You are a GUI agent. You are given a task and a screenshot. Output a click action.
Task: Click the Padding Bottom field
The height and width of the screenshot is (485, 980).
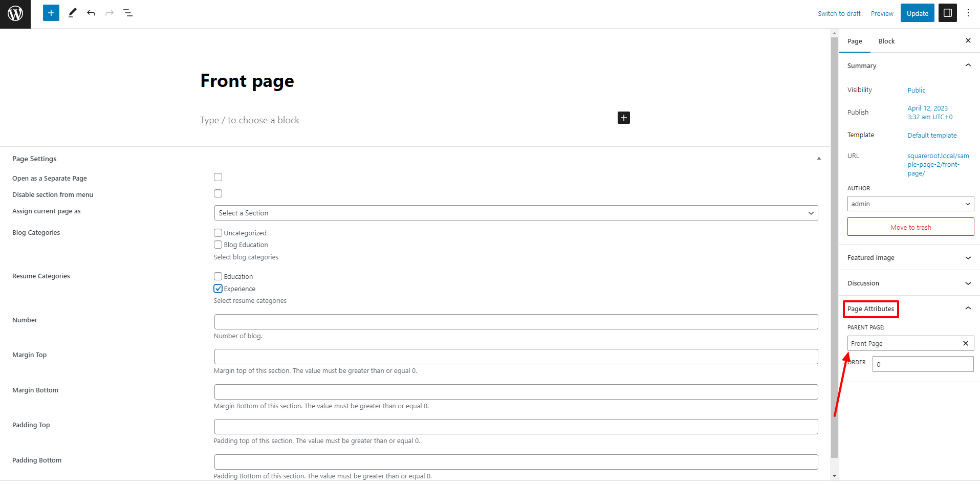[516, 462]
